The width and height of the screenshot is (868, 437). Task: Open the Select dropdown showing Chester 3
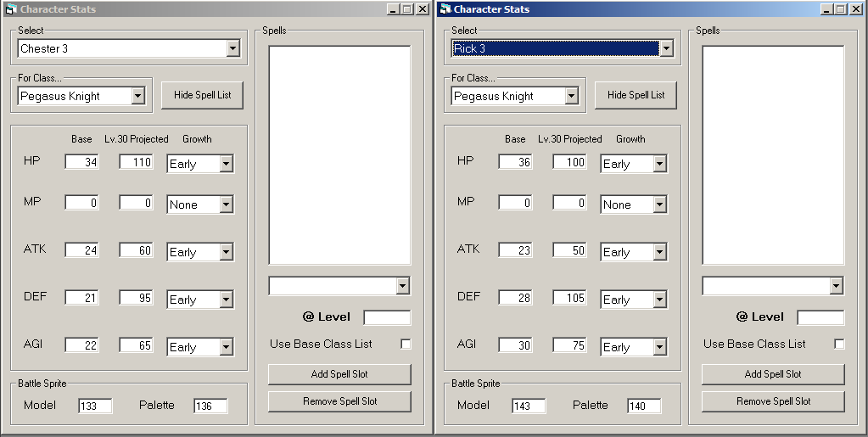[233, 48]
